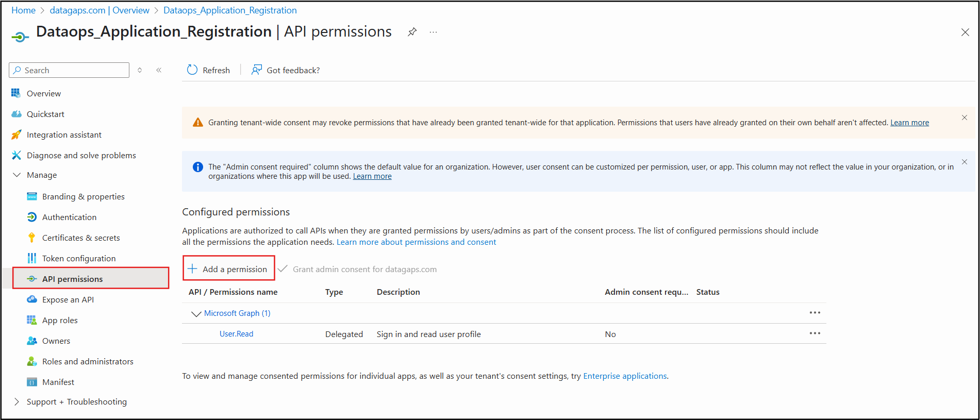Open the Expose an API page
Image resolution: width=980 pixels, height=420 pixels.
coord(68,299)
